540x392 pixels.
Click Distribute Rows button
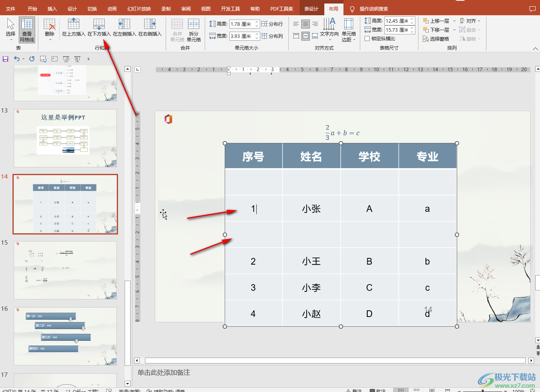pos(272,24)
